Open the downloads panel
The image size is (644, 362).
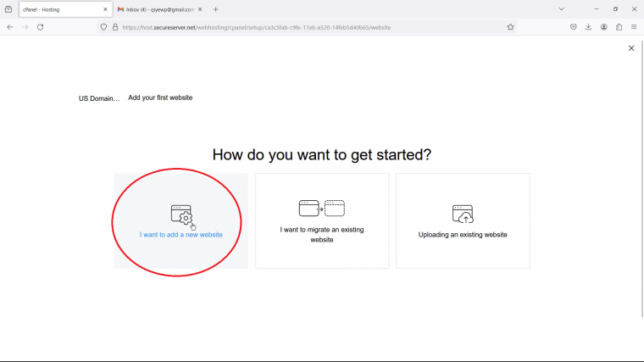click(589, 27)
